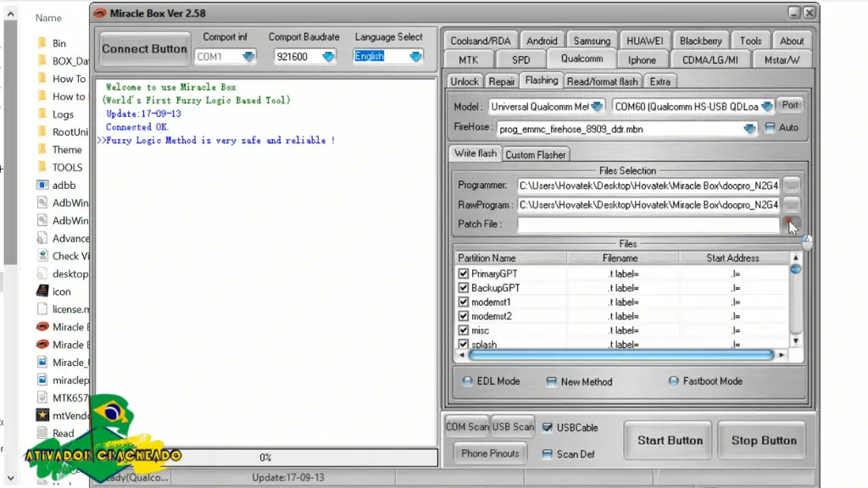Open the FireHose file dropdown
The image size is (868, 488).
(749, 129)
